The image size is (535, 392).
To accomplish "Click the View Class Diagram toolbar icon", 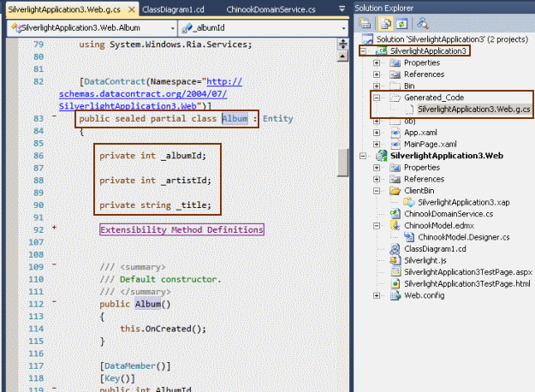I will coord(423,22).
